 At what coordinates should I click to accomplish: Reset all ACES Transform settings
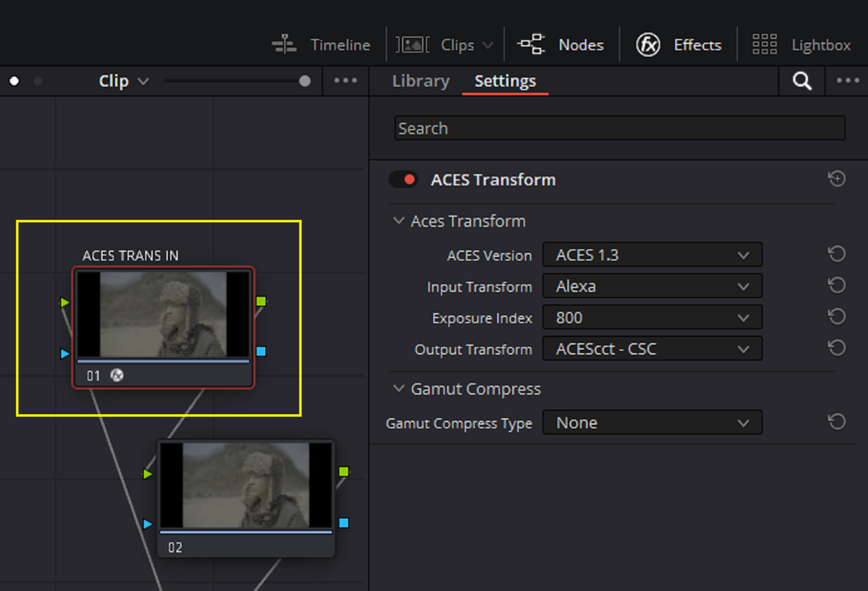(x=836, y=179)
